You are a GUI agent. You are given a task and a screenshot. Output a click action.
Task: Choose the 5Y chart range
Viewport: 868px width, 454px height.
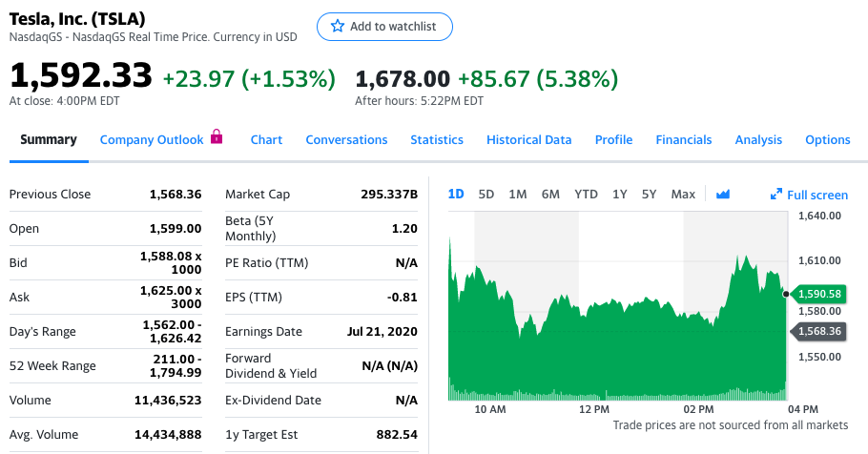tap(650, 195)
